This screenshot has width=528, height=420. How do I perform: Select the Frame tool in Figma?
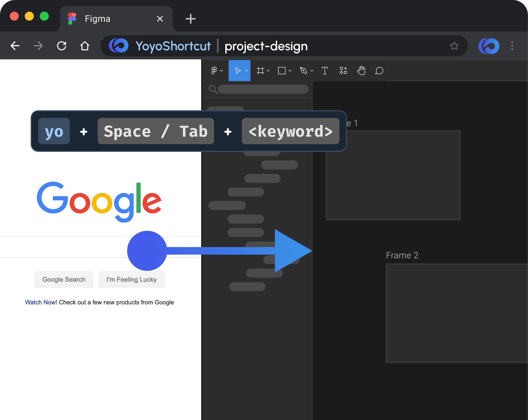[261, 70]
